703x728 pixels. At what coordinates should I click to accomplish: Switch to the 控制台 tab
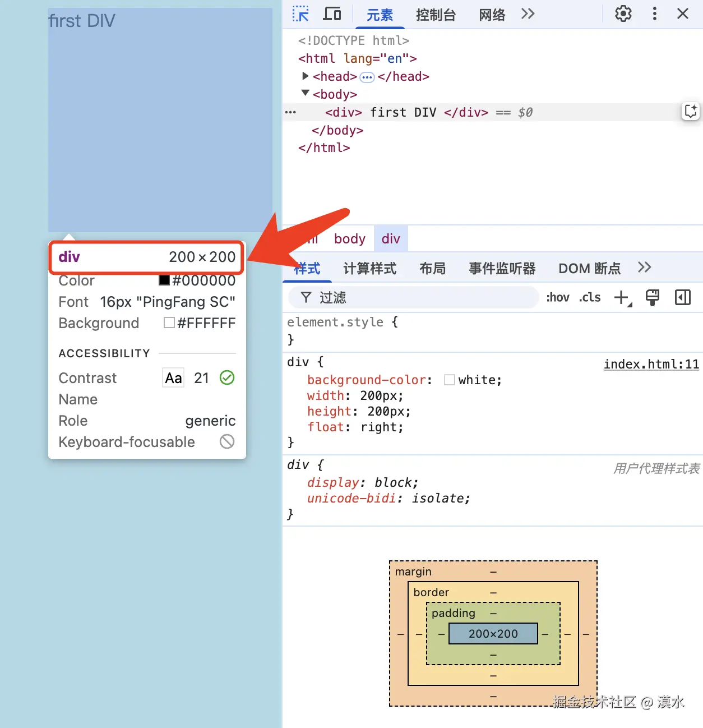[x=436, y=15]
